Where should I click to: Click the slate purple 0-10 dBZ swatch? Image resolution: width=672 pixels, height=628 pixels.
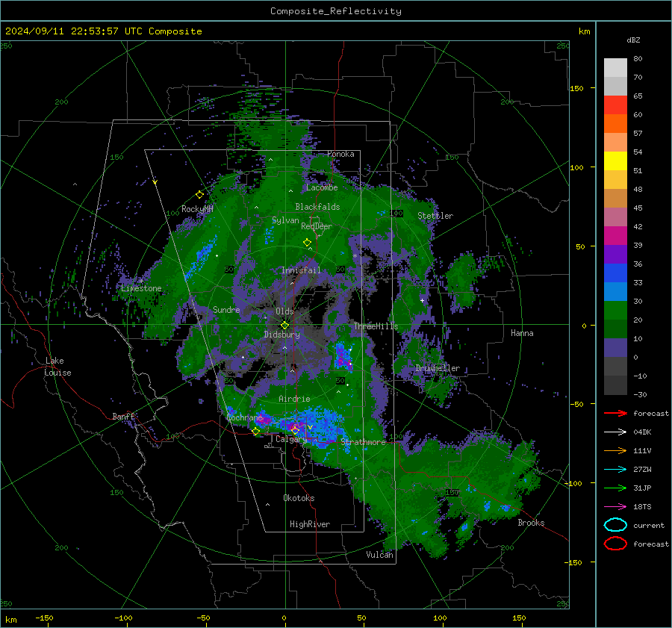(x=615, y=348)
